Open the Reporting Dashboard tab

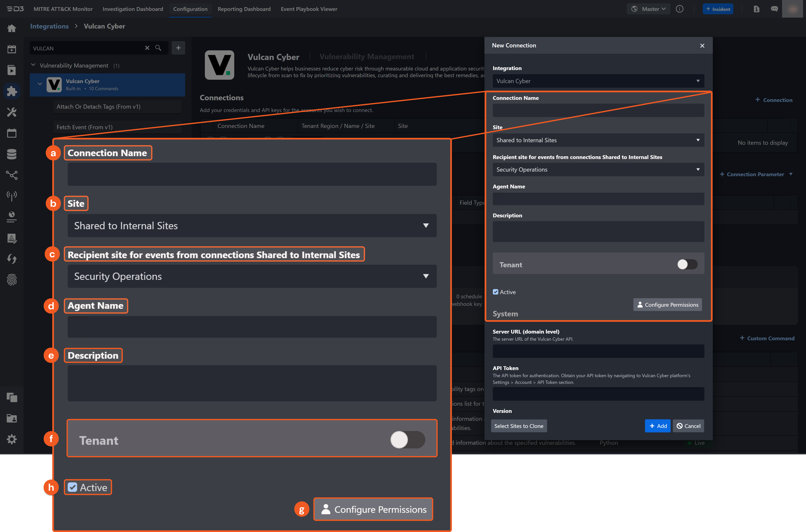click(x=244, y=9)
